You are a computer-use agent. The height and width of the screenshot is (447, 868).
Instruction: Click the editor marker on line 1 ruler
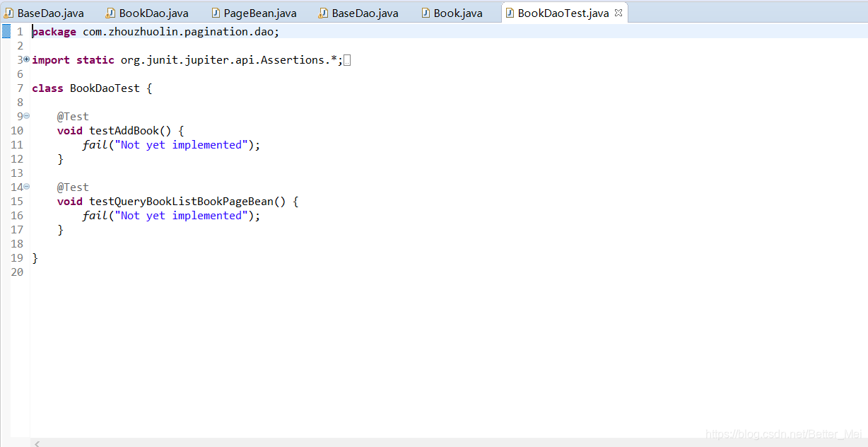pyautogui.click(x=6, y=31)
